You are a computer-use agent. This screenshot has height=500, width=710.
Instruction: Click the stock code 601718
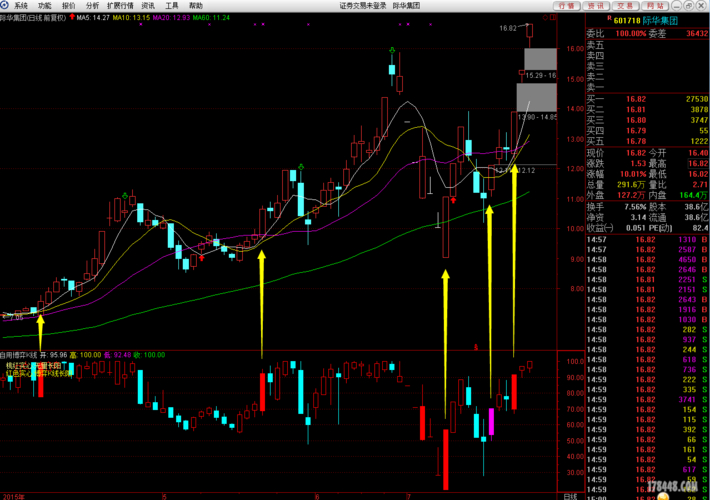627,21
